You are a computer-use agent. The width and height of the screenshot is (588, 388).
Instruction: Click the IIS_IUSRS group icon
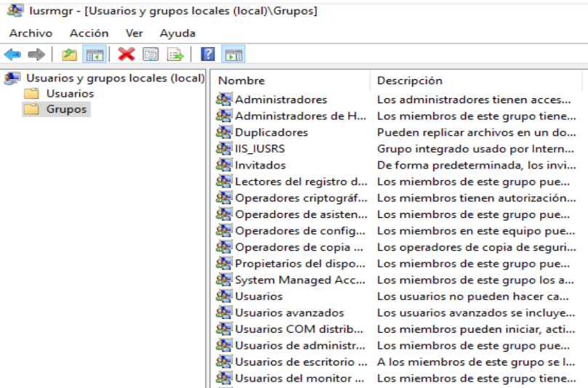point(224,148)
